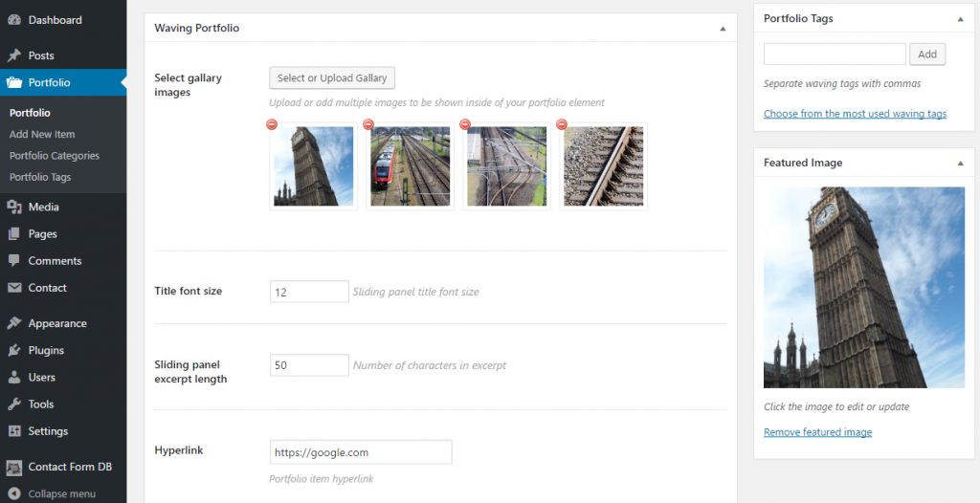Open the Plugins menu icon

pos(13,351)
